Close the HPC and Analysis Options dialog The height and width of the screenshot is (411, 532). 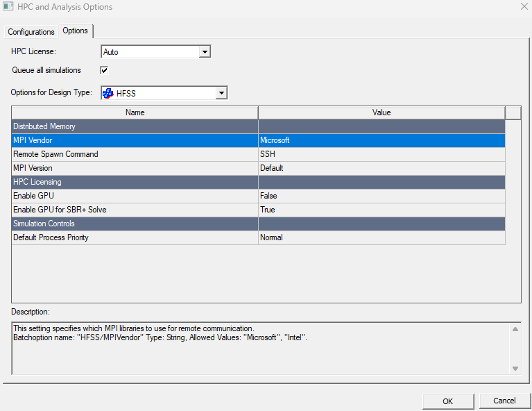click(522, 7)
